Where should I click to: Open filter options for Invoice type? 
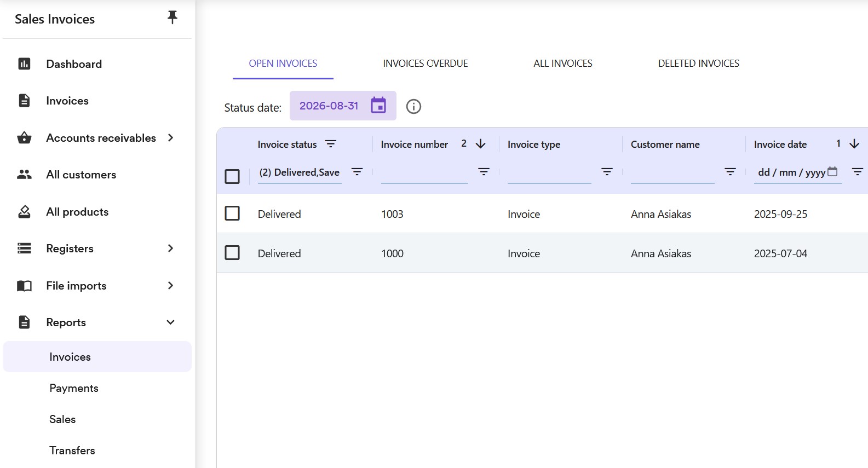[x=607, y=172]
